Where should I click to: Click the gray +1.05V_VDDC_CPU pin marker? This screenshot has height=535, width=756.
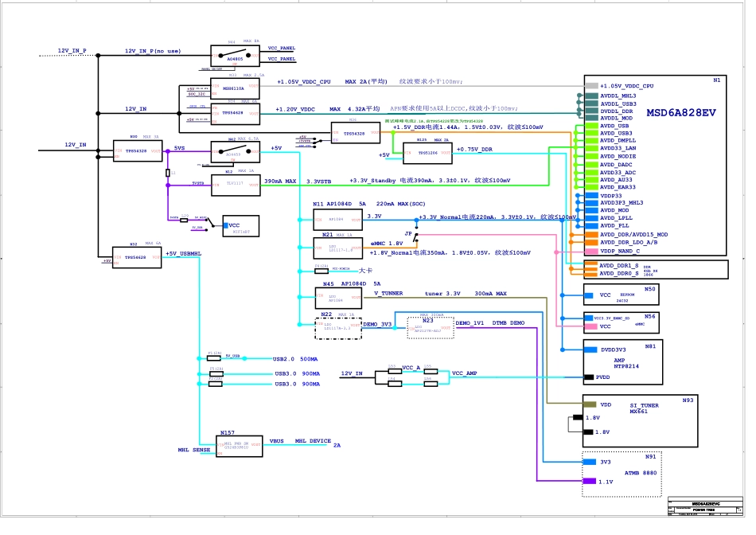pyautogui.click(x=590, y=86)
